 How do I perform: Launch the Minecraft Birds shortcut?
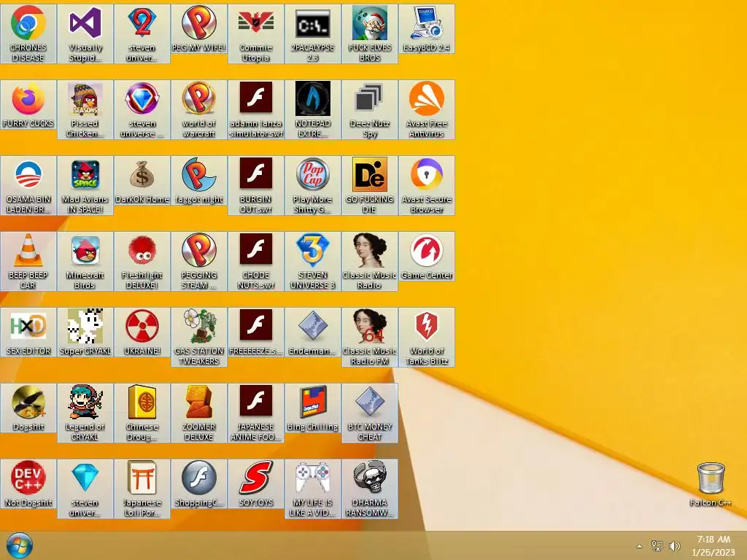click(85, 261)
